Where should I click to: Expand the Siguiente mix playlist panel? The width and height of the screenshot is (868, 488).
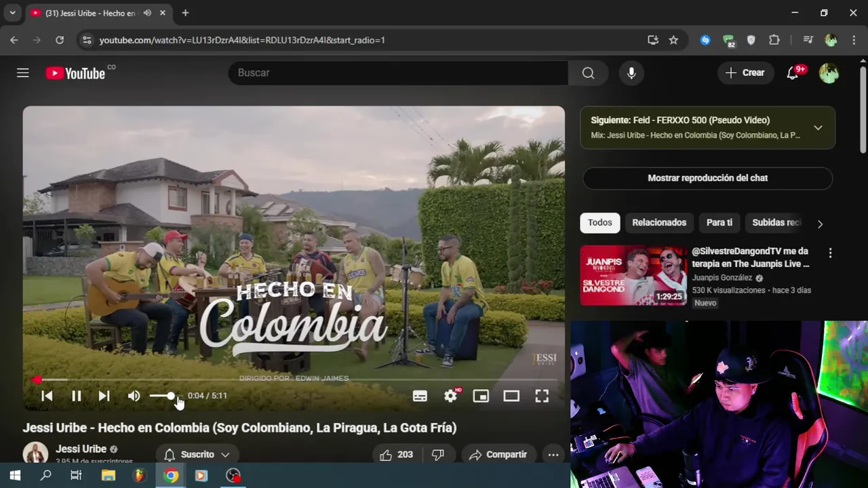click(818, 127)
